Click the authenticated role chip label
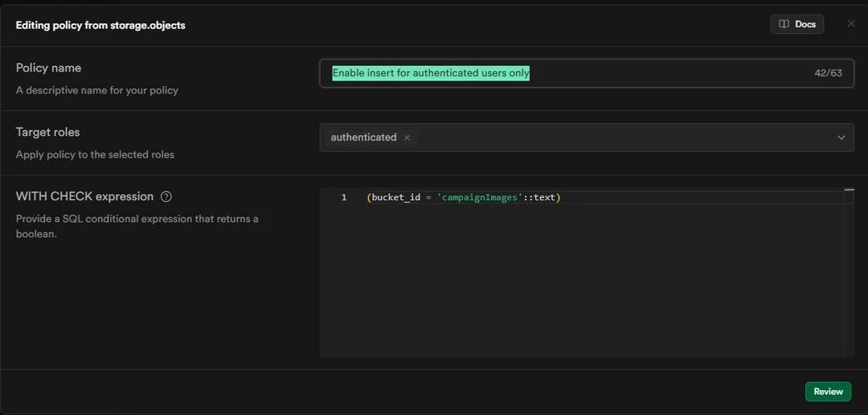The height and width of the screenshot is (415, 868). (x=363, y=138)
